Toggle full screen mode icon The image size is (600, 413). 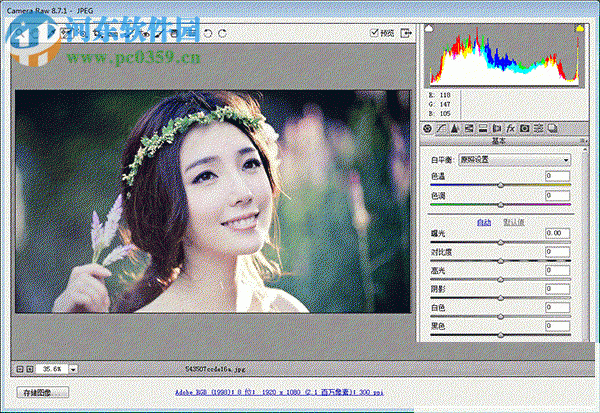tap(406, 33)
